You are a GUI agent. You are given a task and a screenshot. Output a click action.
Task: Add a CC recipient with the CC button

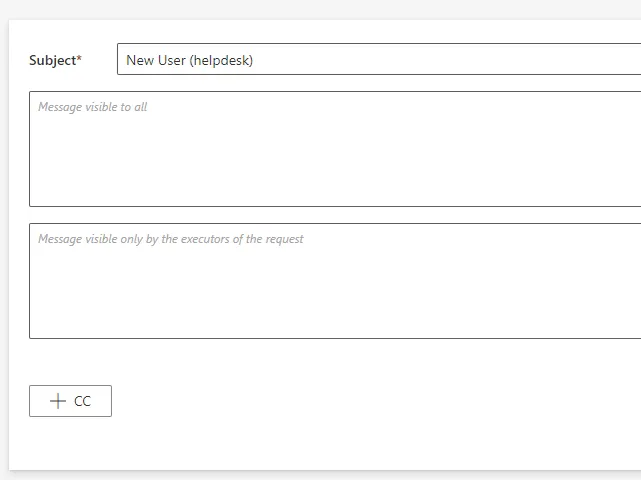pyautogui.click(x=70, y=401)
